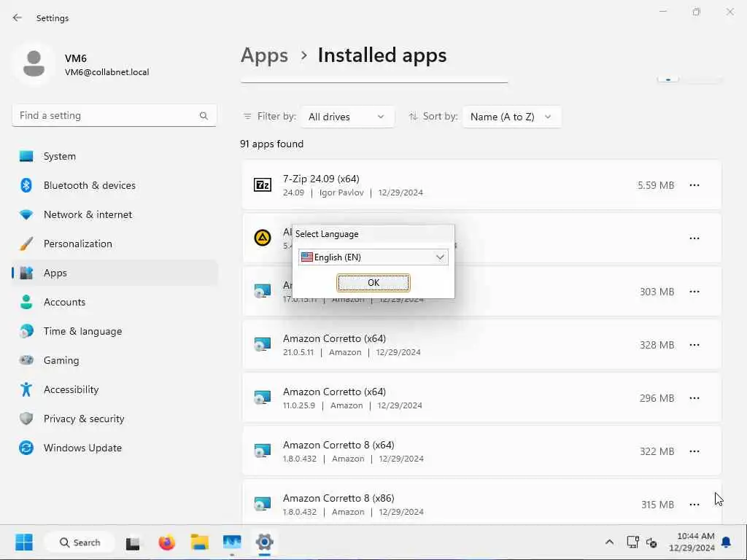Click the yellow circular app icon

(x=263, y=238)
